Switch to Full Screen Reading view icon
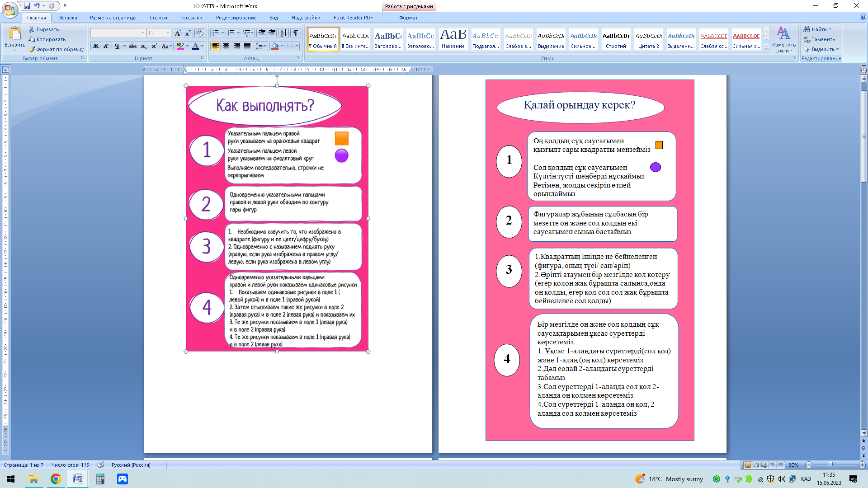868x488 pixels. (x=756, y=465)
